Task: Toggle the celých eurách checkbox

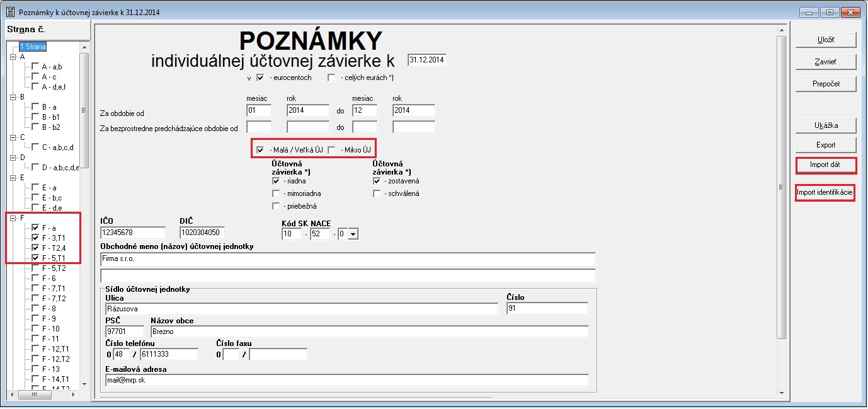Action: pyautogui.click(x=331, y=78)
